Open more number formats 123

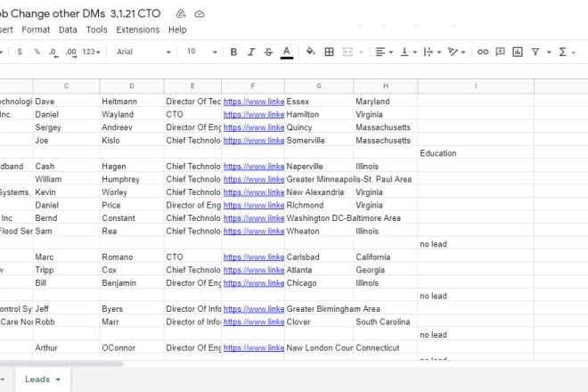(91, 52)
